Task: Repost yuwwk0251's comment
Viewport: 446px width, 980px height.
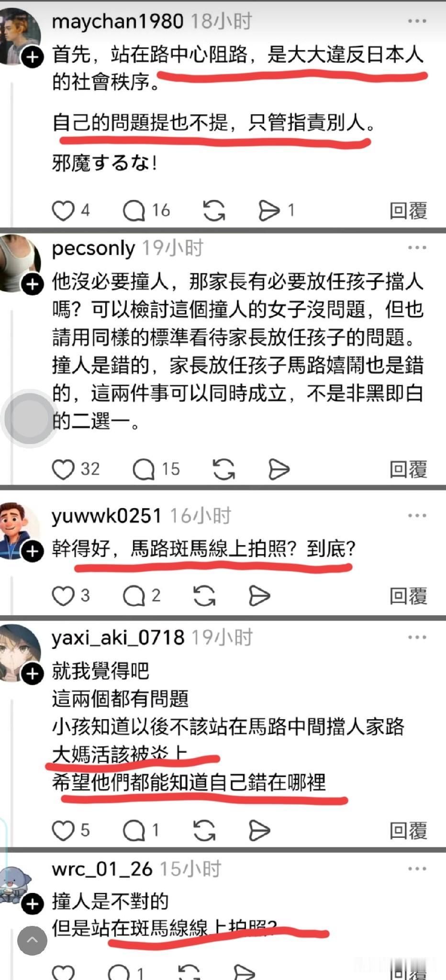Action: coord(204,596)
